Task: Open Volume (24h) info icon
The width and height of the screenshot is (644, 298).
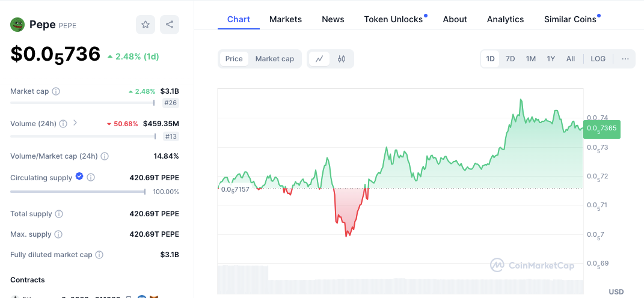Action: [x=63, y=124]
